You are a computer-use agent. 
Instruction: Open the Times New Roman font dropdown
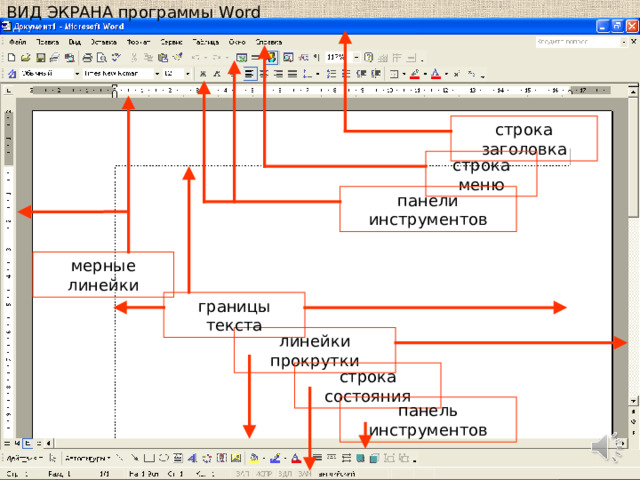(x=157, y=74)
